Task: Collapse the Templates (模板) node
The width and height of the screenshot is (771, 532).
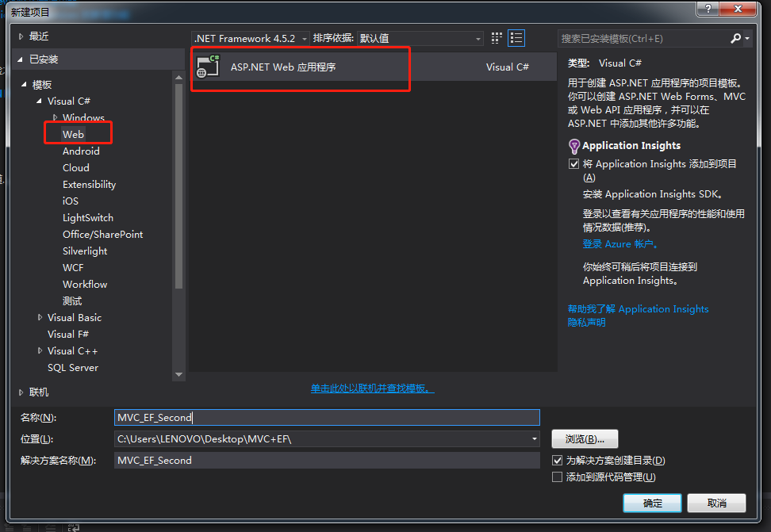Action: (24, 85)
